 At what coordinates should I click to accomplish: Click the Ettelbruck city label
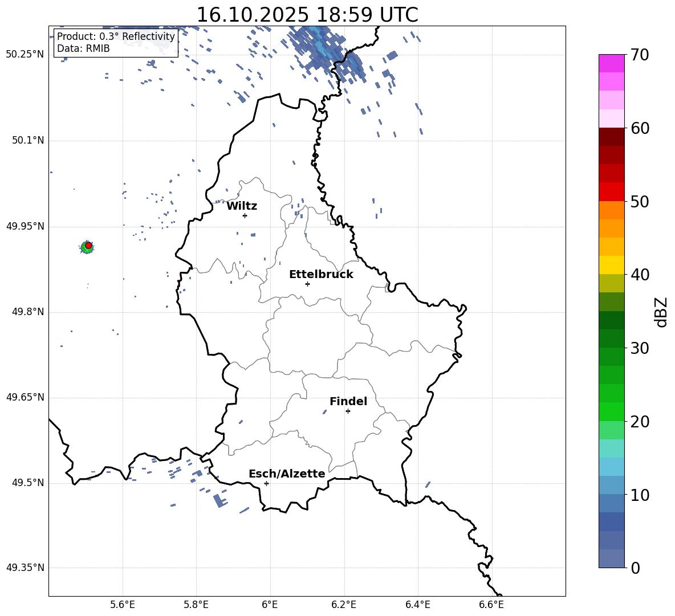321,274
